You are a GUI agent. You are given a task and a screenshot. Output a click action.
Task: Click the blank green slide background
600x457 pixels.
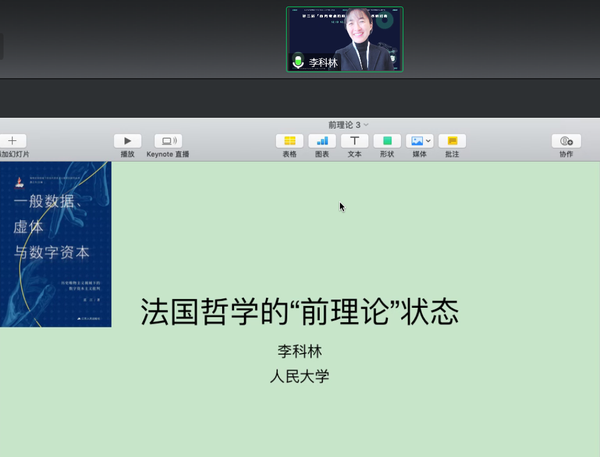[480, 230]
